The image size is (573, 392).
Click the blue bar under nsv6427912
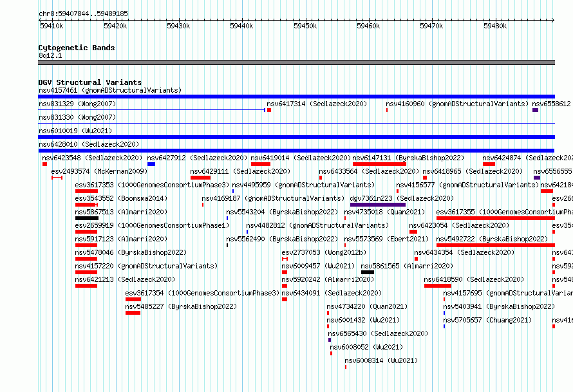coord(151,164)
